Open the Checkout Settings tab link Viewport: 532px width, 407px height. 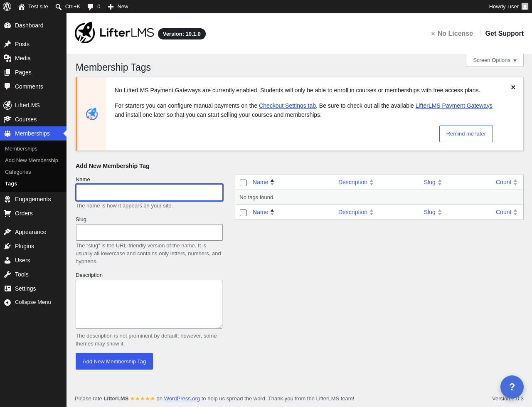[287, 106]
